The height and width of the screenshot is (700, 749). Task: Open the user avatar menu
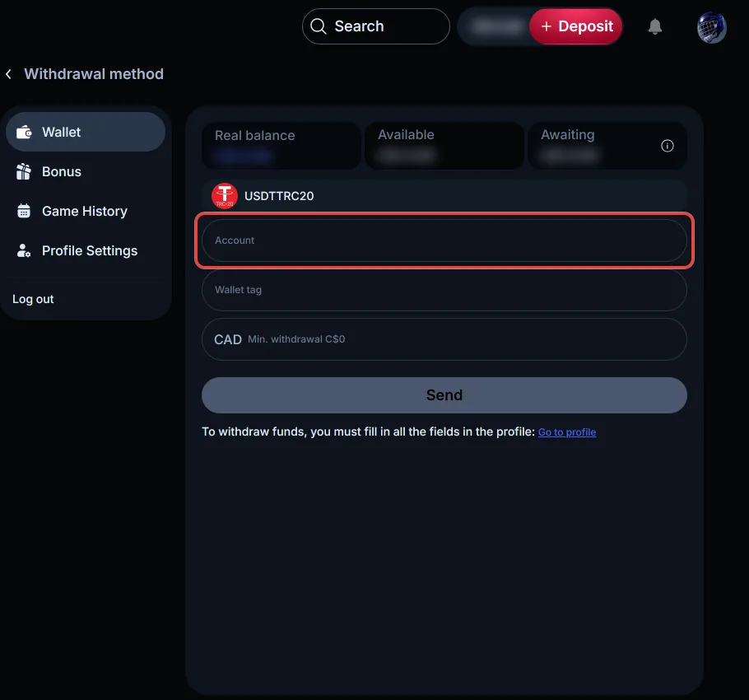(x=711, y=27)
